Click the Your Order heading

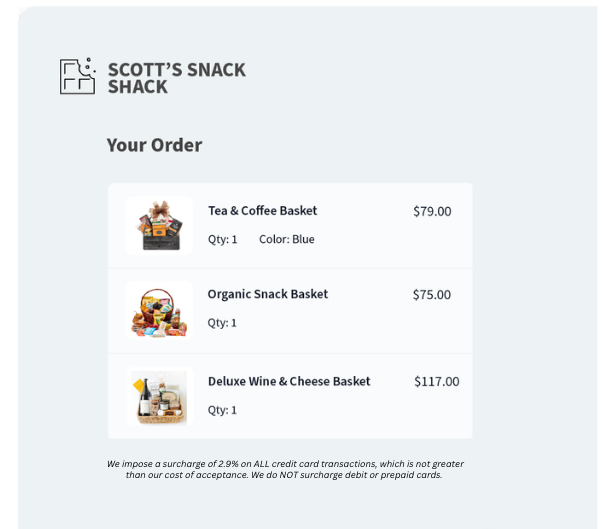tap(154, 145)
